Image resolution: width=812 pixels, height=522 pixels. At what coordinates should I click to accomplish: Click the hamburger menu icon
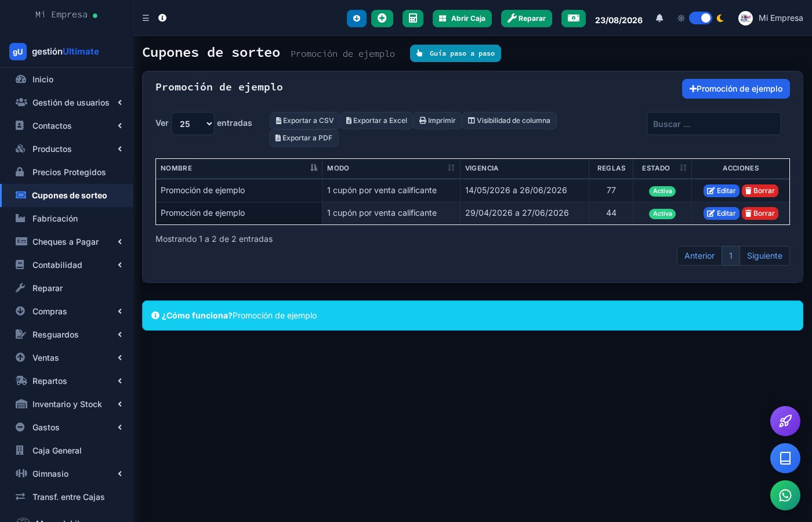tap(146, 18)
